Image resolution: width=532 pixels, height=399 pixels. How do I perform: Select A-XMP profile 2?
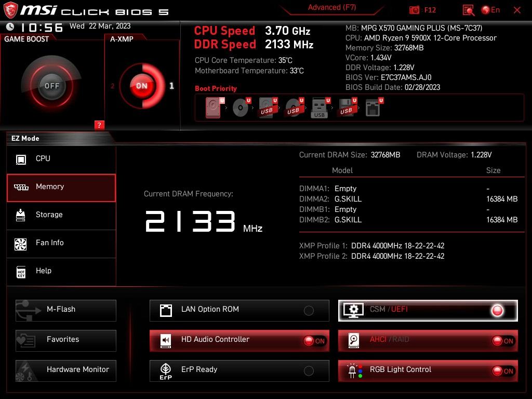[x=112, y=86]
